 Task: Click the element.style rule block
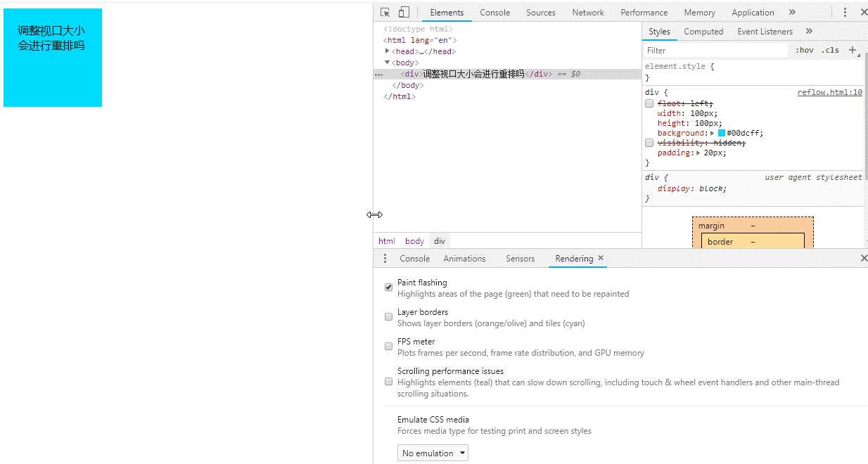[x=753, y=72]
